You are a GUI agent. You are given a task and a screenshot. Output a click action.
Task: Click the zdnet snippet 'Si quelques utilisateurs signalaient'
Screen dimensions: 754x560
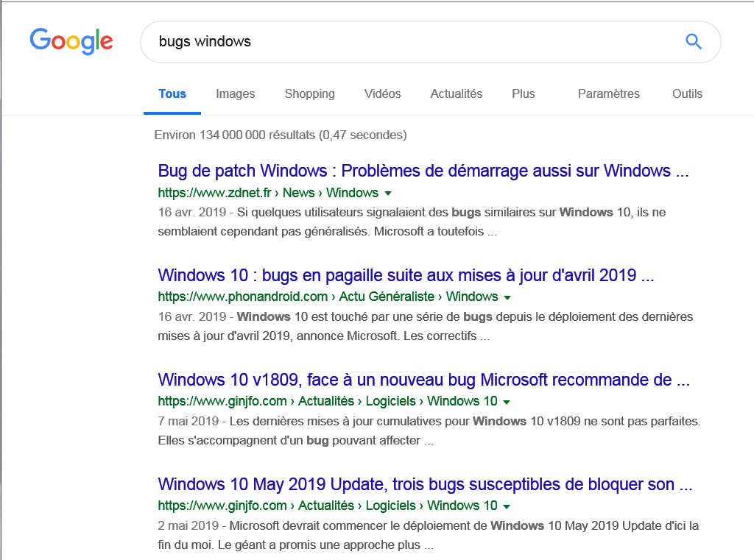click(412, 222)
